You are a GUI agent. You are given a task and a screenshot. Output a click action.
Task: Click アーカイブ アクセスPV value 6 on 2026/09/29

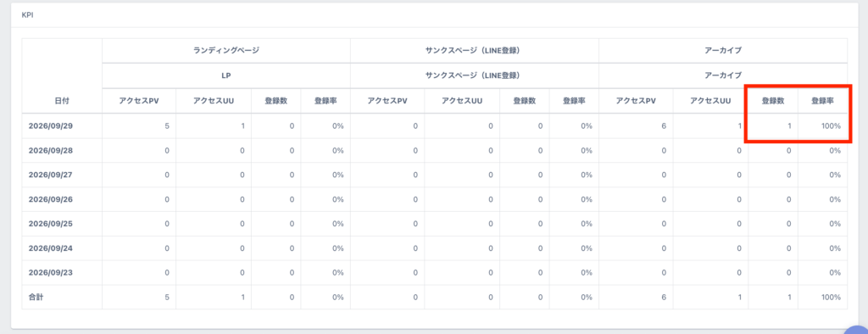(664, 125)
